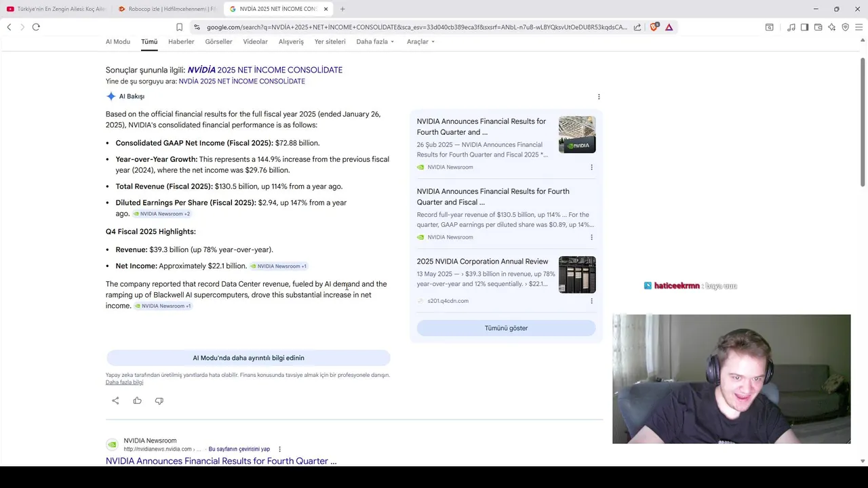The width and height of the screenshot is (868, 488).
Task: Go back using the browser back arrow
Action: point(9,27)
